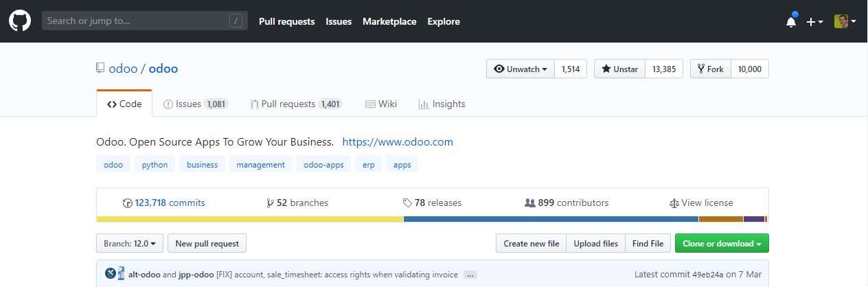Open Marketplace in top navigation

coord(389,21)
